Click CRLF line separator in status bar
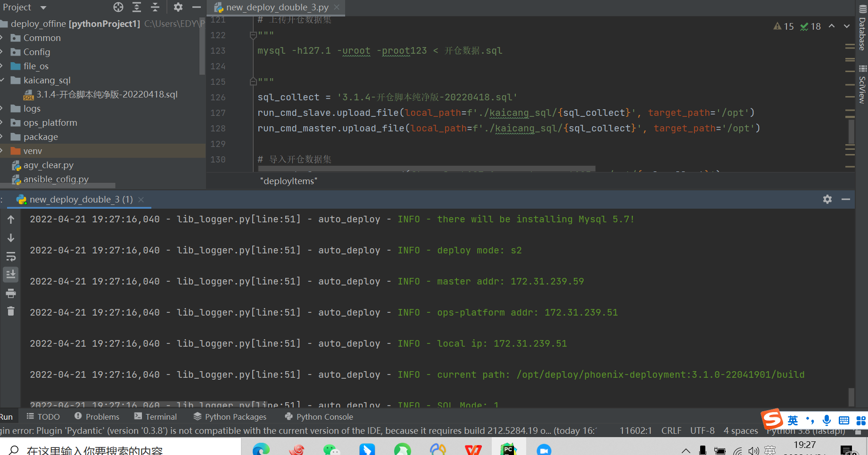 tap(671, 431)
